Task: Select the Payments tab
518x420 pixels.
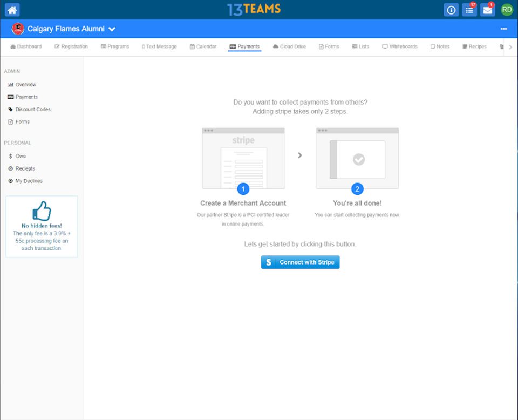Action: click(x=244, y=46)
